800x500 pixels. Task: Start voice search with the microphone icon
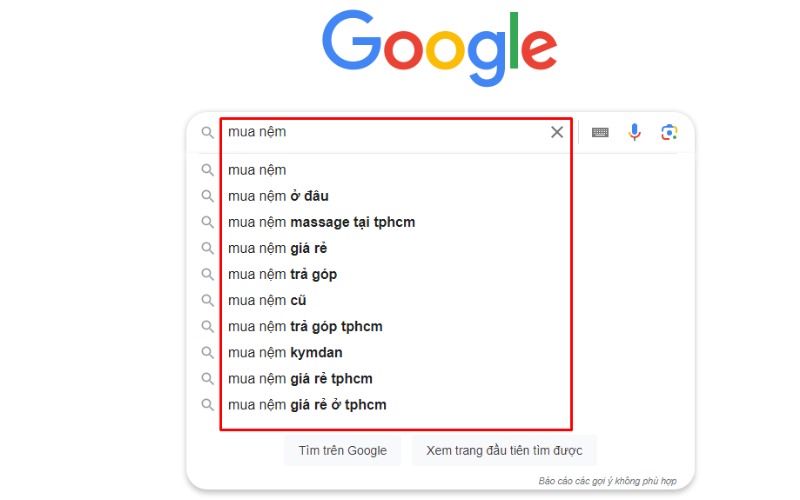tap(634, 132)
